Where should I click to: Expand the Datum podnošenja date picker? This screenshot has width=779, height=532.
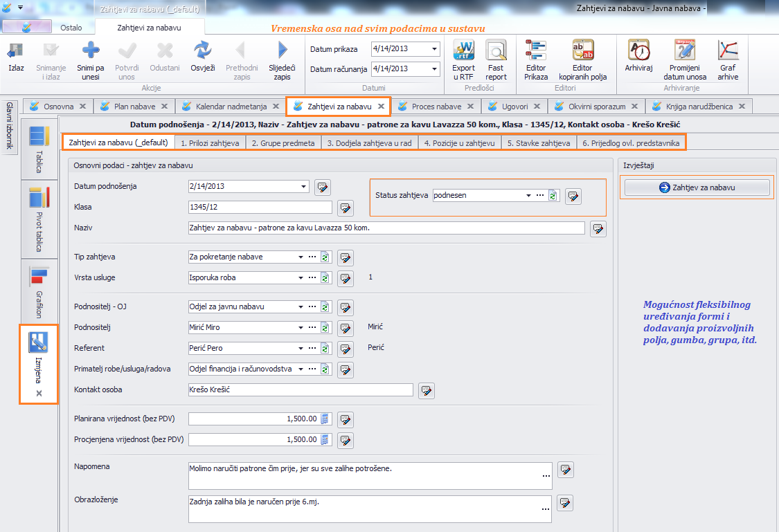[303, 187]
